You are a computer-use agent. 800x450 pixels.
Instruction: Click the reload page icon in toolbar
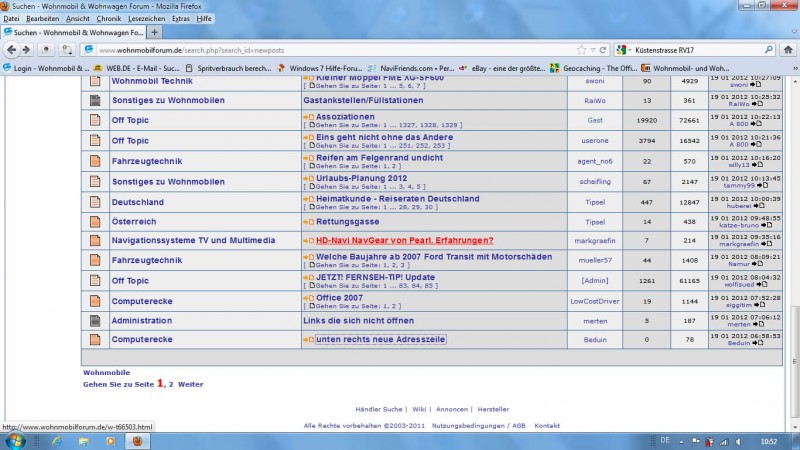click(601, 49)
